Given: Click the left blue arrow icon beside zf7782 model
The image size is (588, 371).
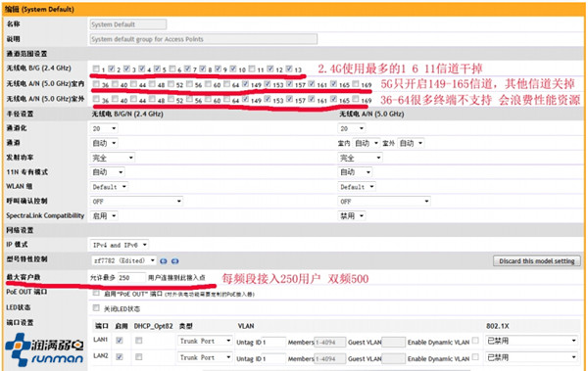Looking at the screenshot, I should [164, 260].
